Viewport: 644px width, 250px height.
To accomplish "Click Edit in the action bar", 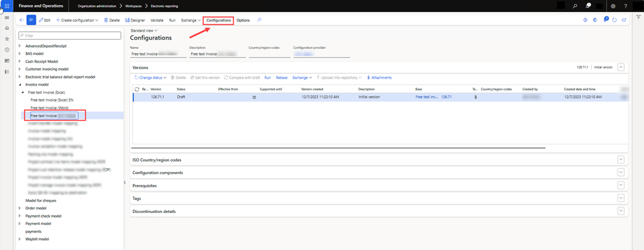I will pyautogui.click(x=45, y=20).
